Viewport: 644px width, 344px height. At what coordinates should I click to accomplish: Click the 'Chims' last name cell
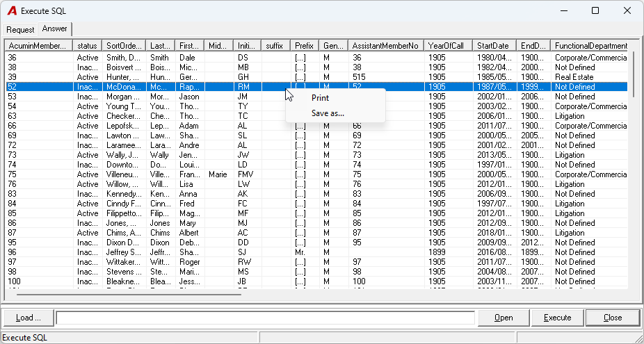click(161, 233)
